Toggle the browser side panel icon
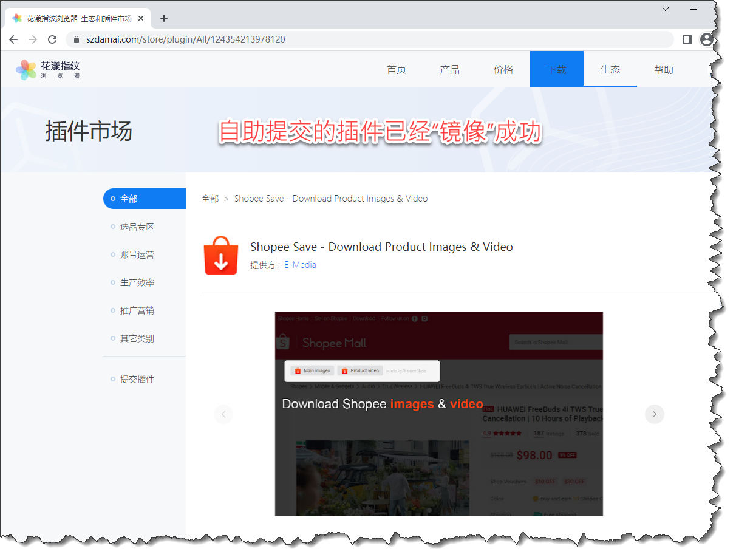This screenshot has width=736, height=560. 687,39
